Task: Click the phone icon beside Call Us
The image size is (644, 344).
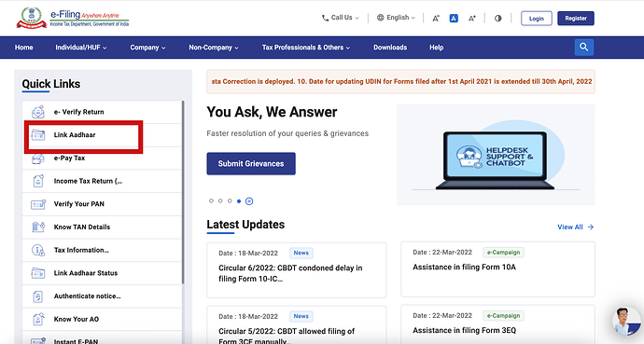Action: click(325, 18)
